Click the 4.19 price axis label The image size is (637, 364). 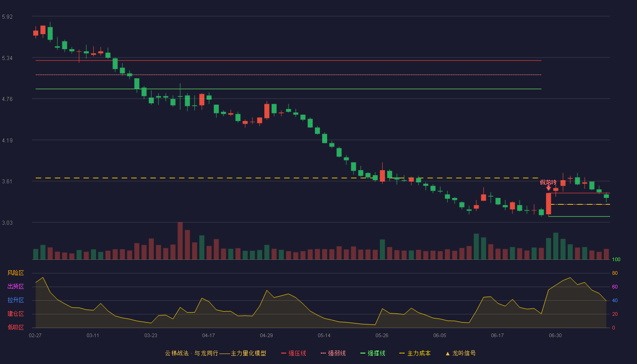pos(7,141)
